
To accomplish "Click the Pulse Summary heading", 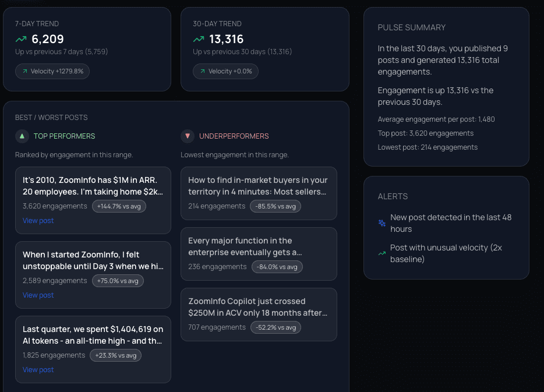I will (x=411, y=27).
